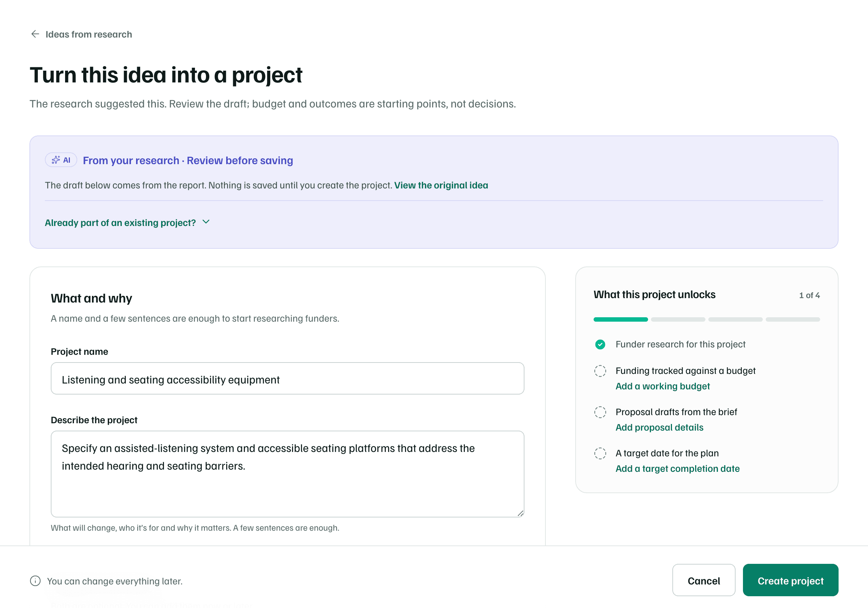Click the 'Project name' label

[79, 351]
